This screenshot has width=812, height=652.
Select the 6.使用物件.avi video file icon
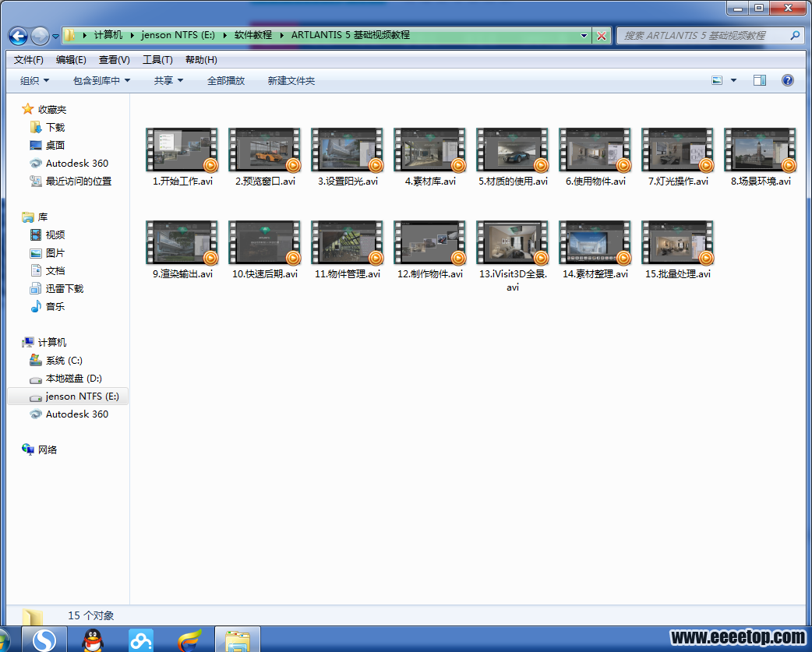tap(595, 150)
